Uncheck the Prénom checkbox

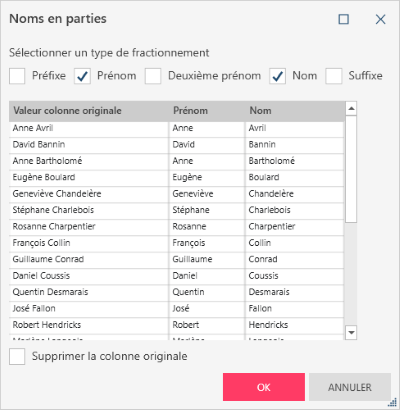pyautogui.click(x=82, y=76)
